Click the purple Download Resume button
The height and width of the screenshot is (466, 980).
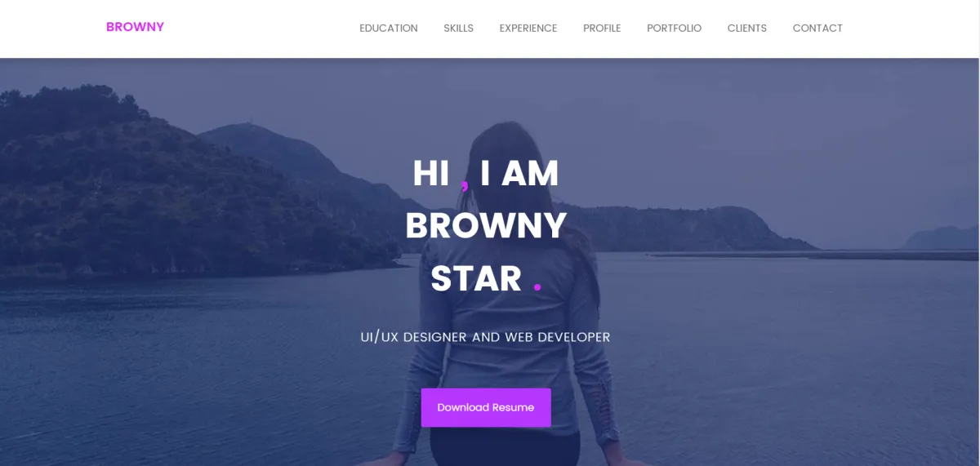[486, 407]
